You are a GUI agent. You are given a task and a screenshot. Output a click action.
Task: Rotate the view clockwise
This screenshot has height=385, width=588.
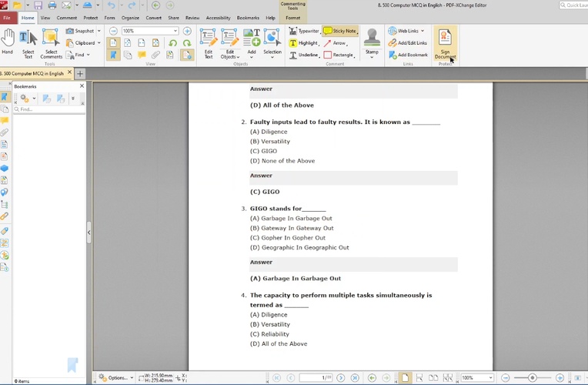point(187,43)
